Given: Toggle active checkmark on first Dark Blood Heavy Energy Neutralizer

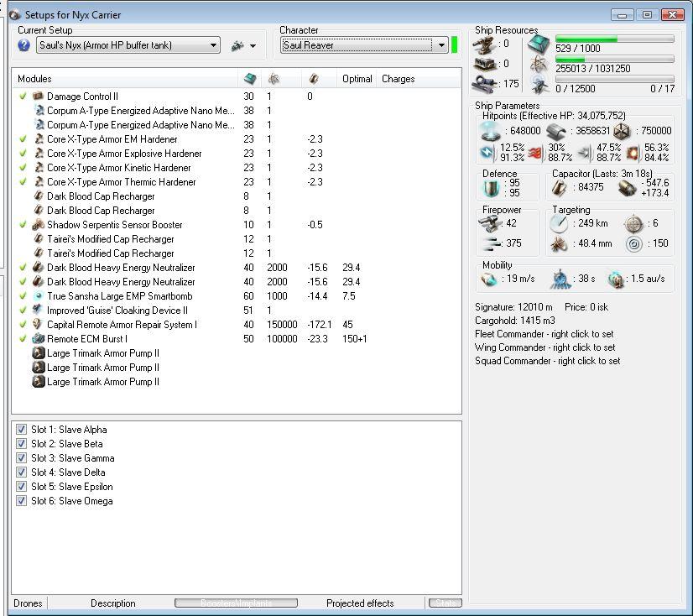Looking at the screenshot, I should (x=23, y=267).
